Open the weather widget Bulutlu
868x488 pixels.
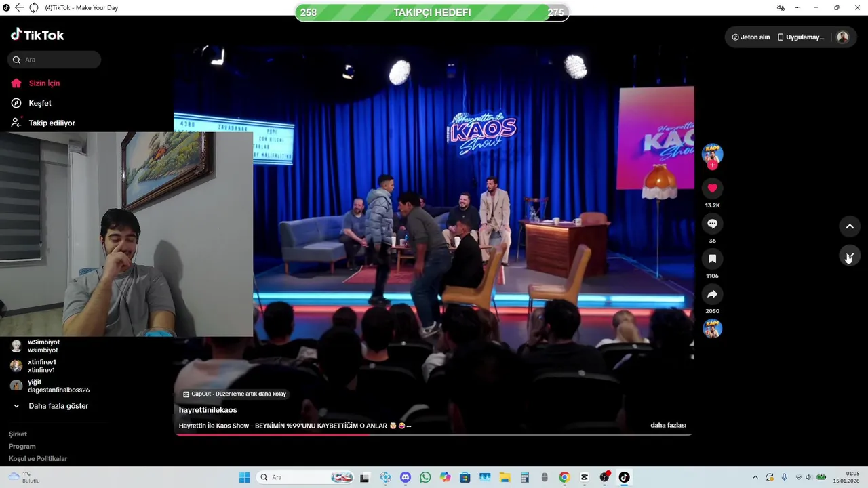coord(24,477)
